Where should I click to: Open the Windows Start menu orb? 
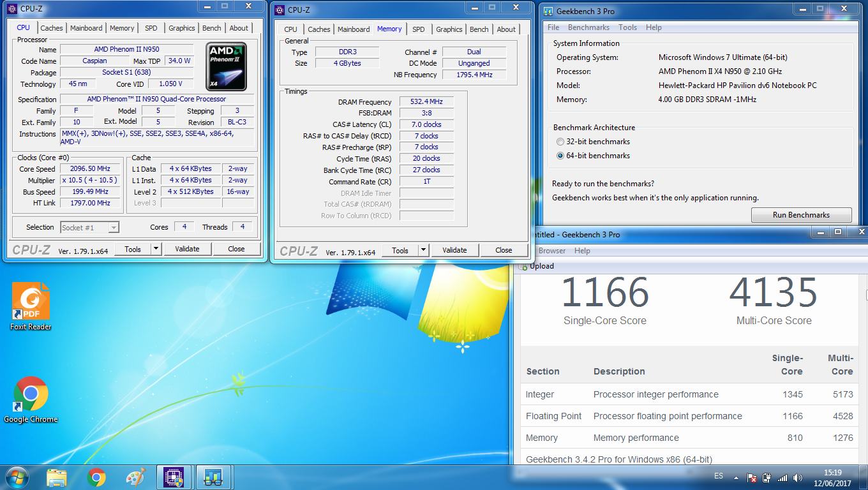(17, 477)
